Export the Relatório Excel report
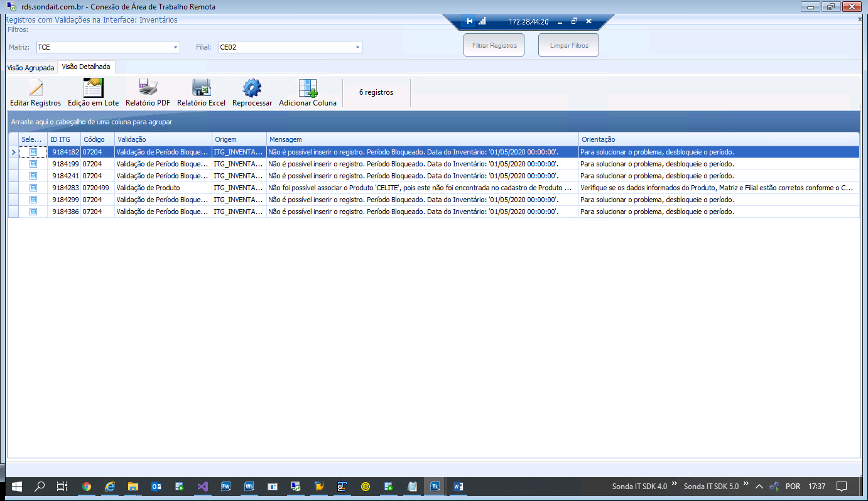868x501 pixels. tap(201, 92)
